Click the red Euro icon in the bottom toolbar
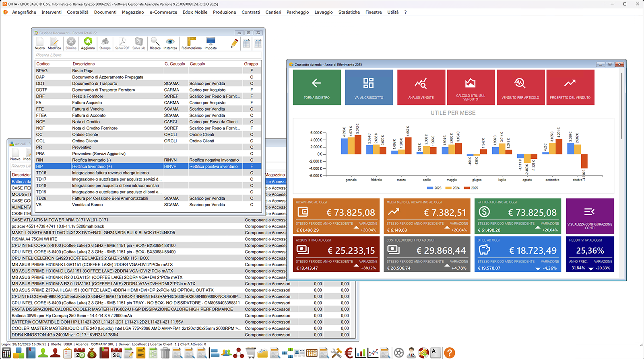The width and height of the screenshot is (644, 359). 349,353
